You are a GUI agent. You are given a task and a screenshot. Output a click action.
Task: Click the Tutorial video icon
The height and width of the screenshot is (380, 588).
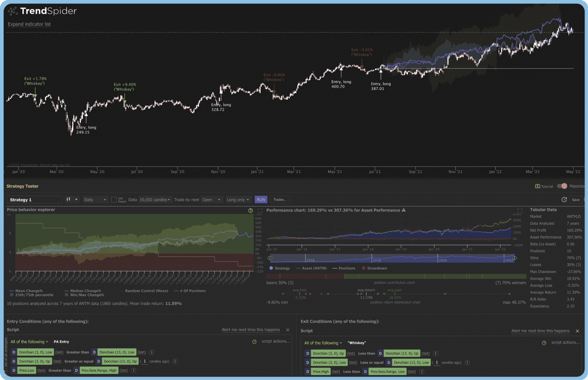click(x=537, y=186)
